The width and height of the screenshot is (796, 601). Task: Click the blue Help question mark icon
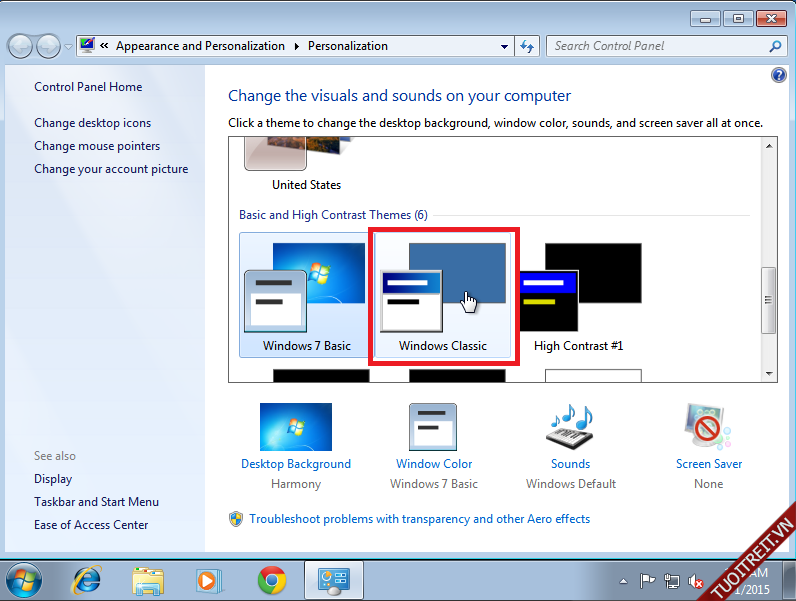click(x=779, y=76)
